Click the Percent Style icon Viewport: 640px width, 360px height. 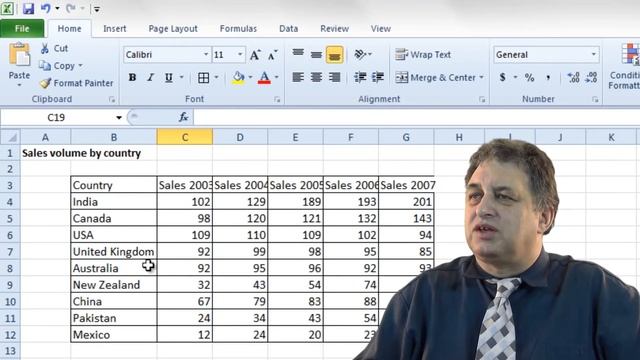coord(529,77)
